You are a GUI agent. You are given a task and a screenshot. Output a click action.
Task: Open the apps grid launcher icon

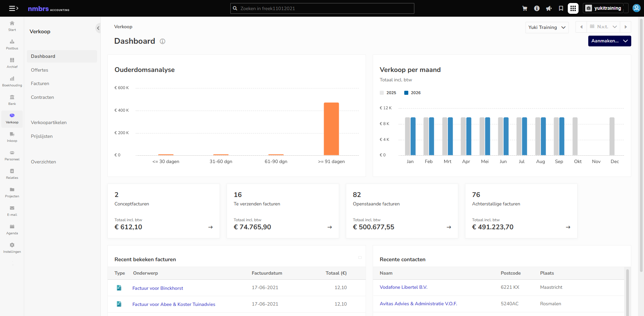pos(573,8)
